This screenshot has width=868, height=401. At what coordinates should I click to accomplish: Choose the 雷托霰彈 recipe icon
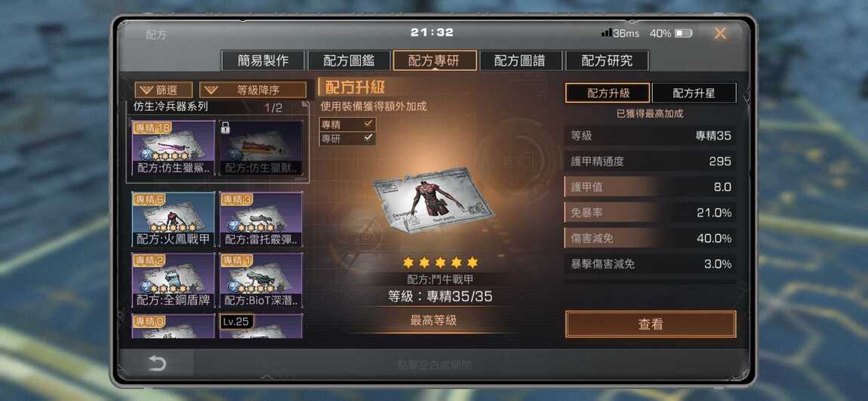tap(261, 219)
